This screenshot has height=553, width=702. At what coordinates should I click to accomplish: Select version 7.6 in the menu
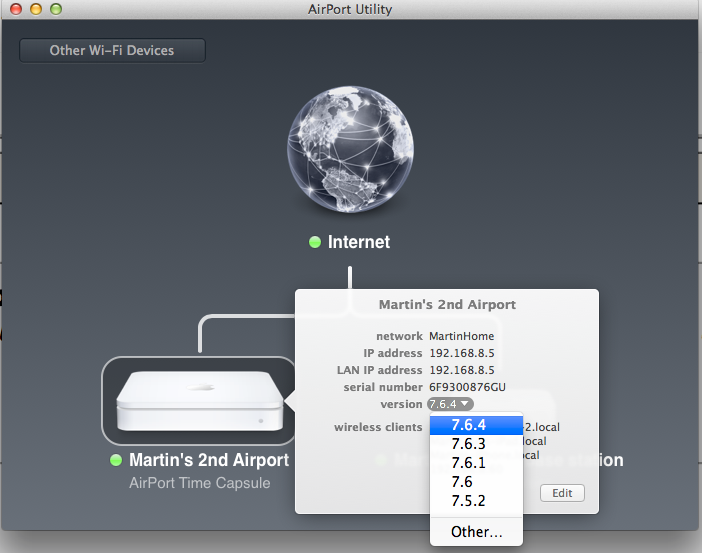pos(476,482)
